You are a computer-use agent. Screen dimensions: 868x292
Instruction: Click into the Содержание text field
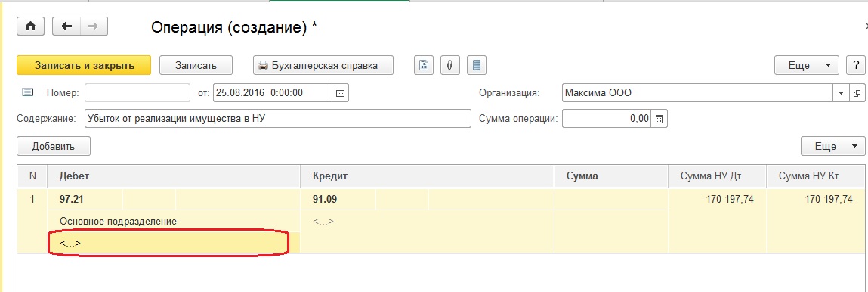pyautogui.click(x=277, y=119)
